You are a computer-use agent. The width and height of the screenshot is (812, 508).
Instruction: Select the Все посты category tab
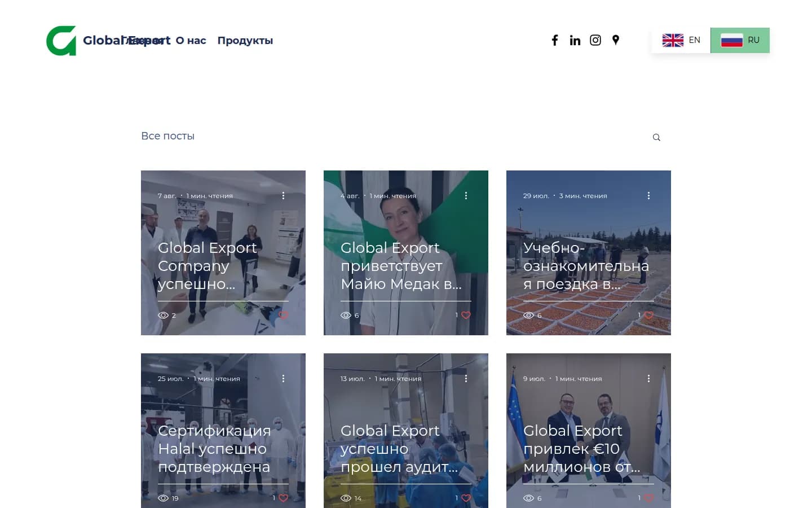pos(167,136)
